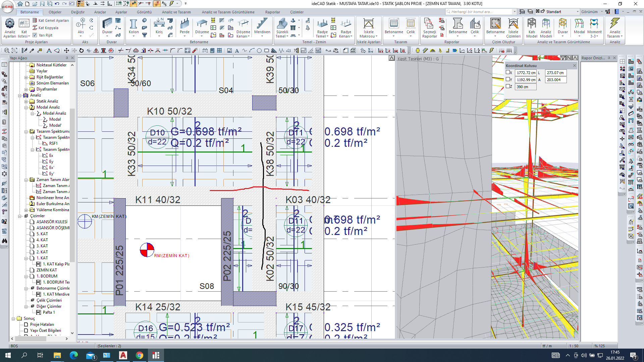644x362 pixels.
Task: Open the Kat listesi tool
Action: (24, 28)
